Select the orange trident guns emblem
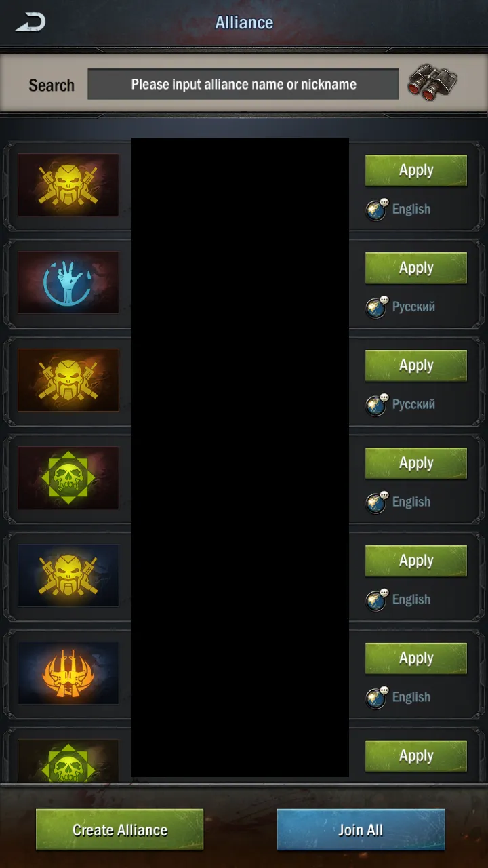This screenshot has width=488, height=868. coord(68,673)
